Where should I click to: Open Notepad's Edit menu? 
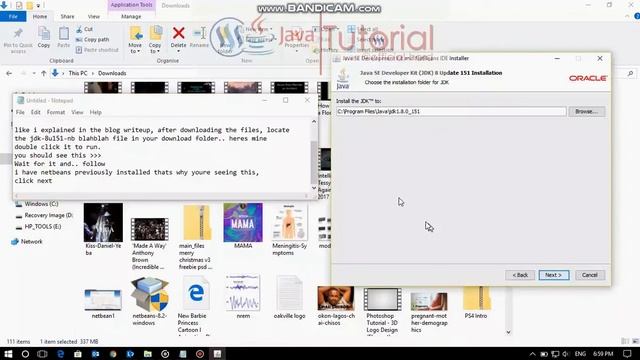coord(36,112)
